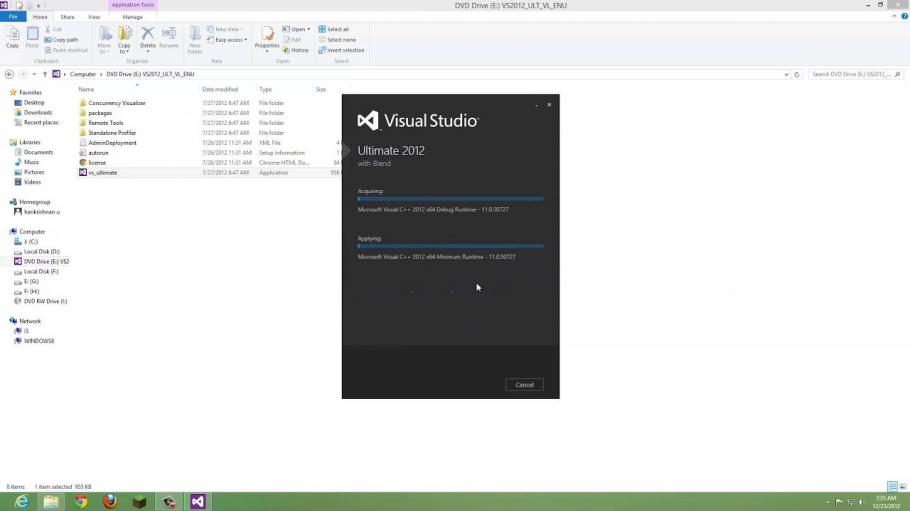910x511 pixels.
Task: Click the Copy icon in the ribbon
Action: coord(12,37)
